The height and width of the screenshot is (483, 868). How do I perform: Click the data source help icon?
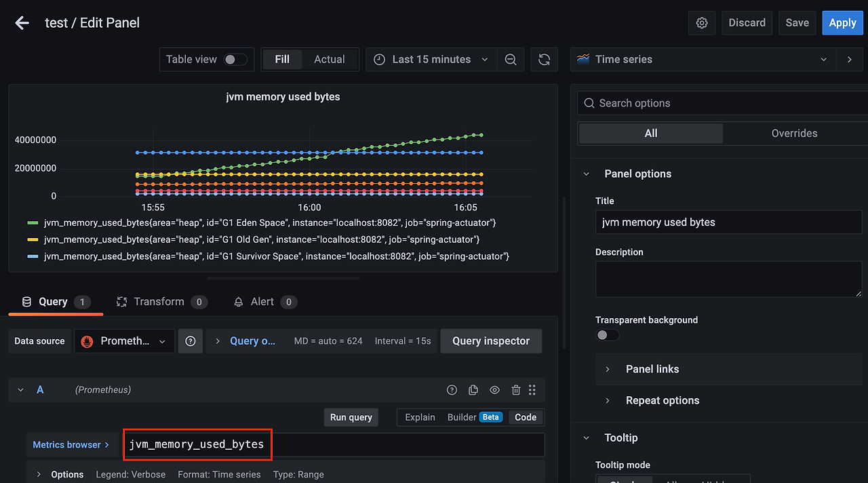(191, 341)
